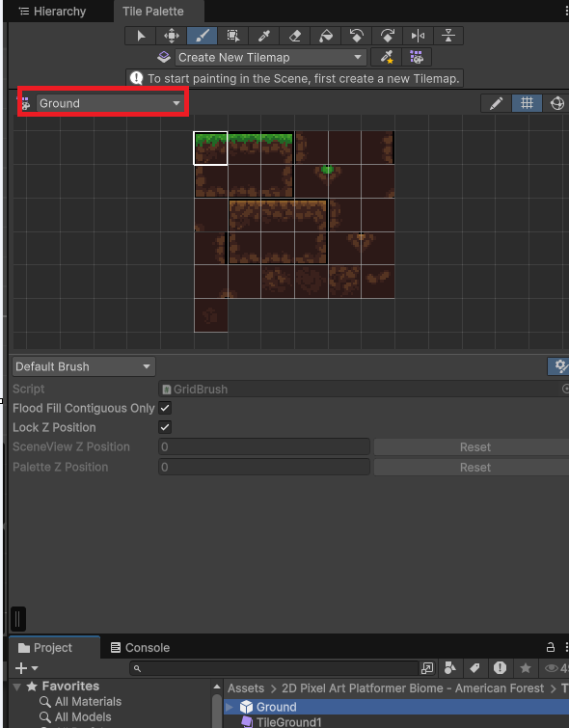Select the TileGround1 asset row

[396, 722]
